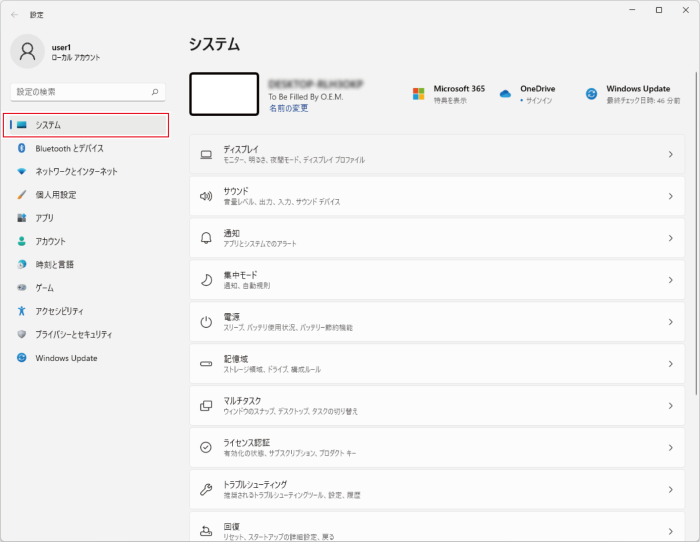Expand the ディスプレイ row chevron
Screen dimensions: 700x542
click(671, 154)
